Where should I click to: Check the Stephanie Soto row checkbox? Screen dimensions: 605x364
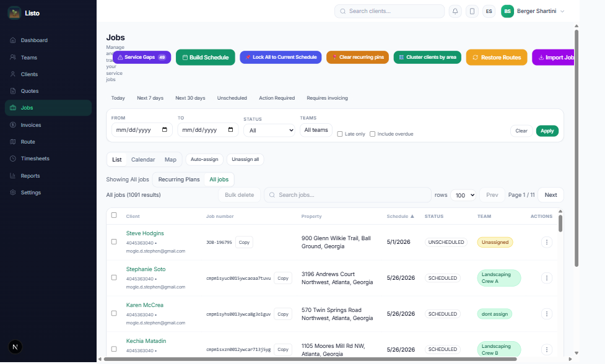pos(114,277)
